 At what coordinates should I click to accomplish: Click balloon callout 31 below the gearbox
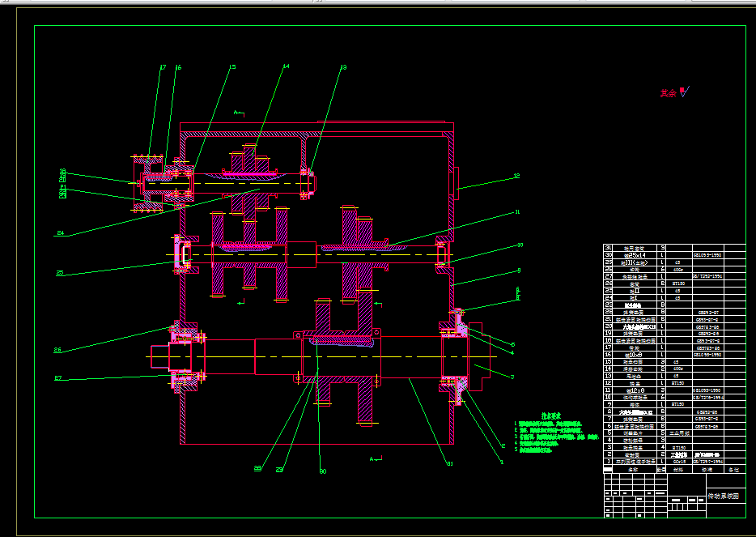tap(449, 464)
